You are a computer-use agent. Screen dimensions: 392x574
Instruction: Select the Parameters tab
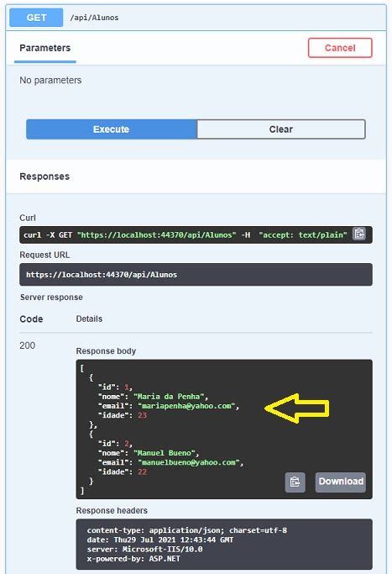45,48
